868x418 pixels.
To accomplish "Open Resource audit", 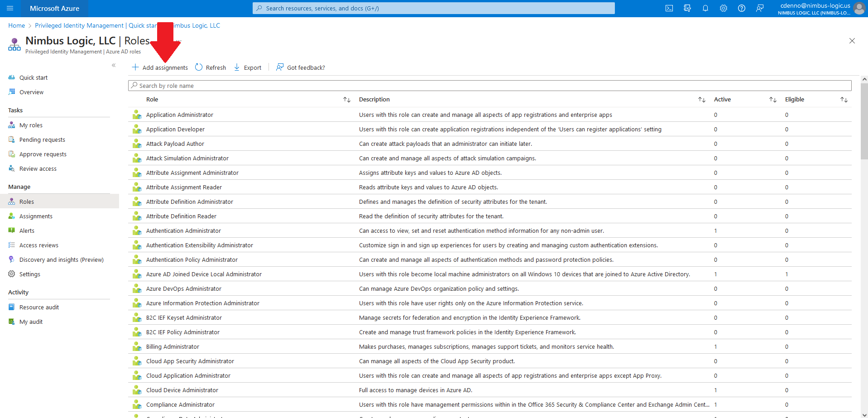I will (x=39, y=307).
